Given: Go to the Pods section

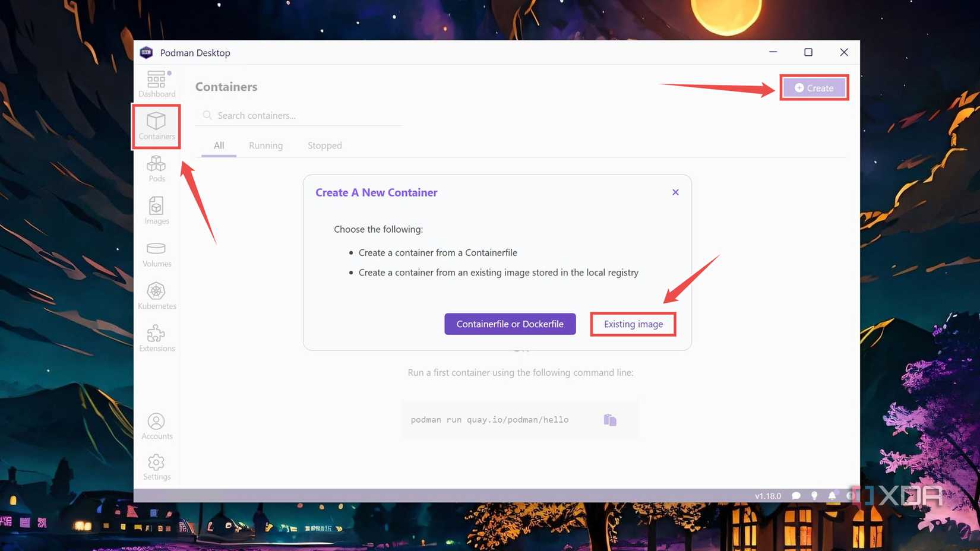Looking at the screenshot, I should coord(157,169).
